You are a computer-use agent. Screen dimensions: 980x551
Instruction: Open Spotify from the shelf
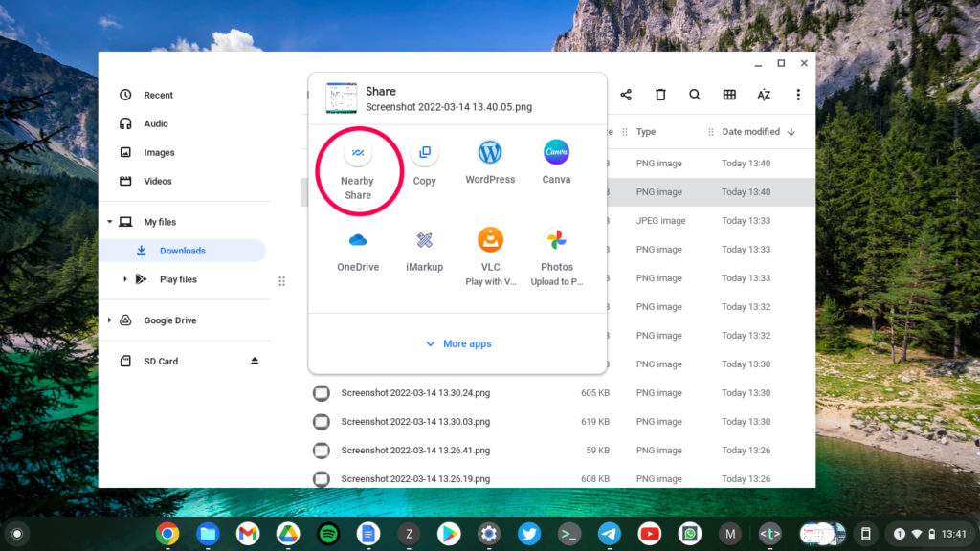click(328, 534)
